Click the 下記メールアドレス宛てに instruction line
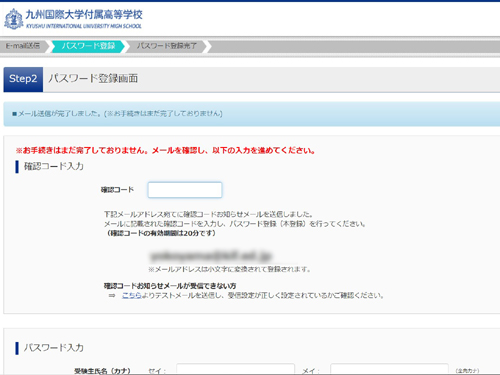The width and height of the screenshot is (500, 375). pos(208,214)
